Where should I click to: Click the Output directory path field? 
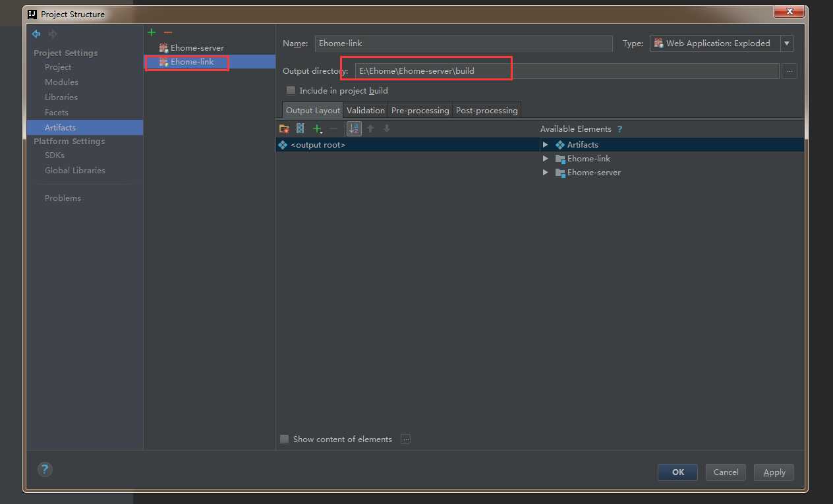(567, 71)
